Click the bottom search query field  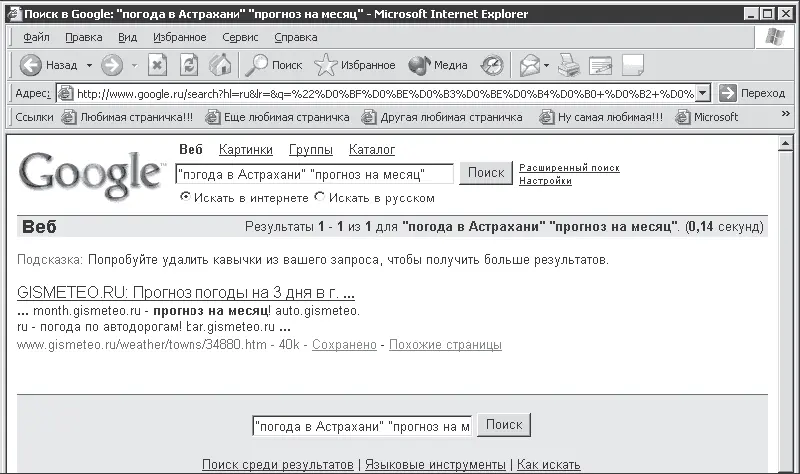(362, 426)
